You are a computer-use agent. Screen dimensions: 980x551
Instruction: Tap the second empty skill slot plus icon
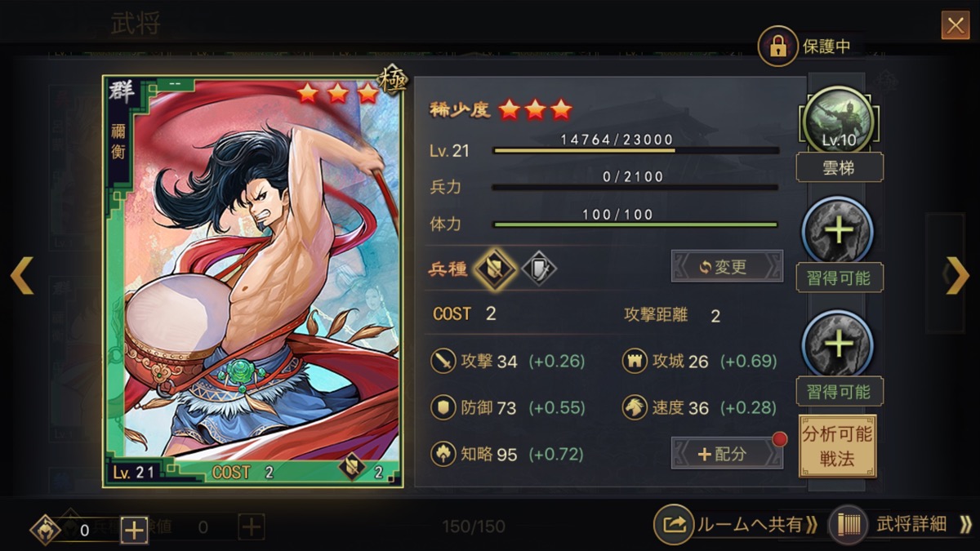(x=839, y=344)
